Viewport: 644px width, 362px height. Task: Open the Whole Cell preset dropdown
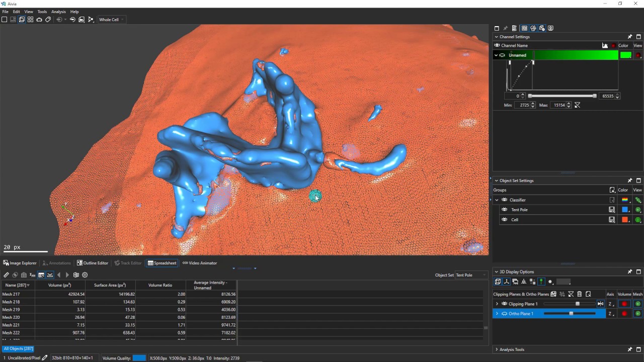pyautogui.click(x=111, y=20)
